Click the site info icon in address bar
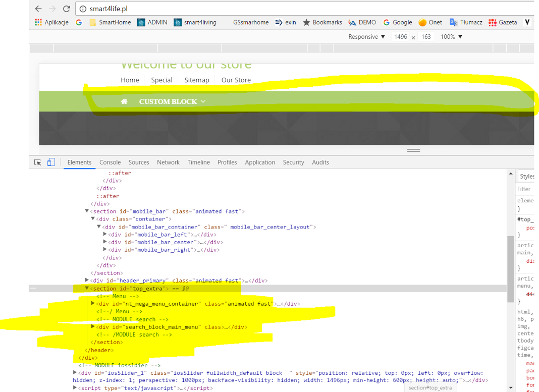Image resolution: width=539 pixels, height=392 pixels. pos(83,9)
